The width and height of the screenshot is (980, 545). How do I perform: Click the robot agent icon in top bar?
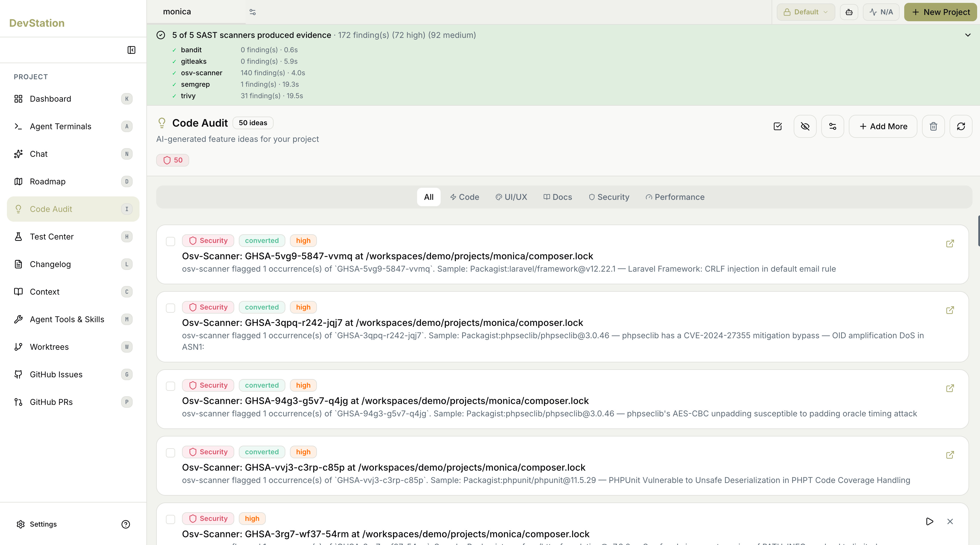pos(849,12)
